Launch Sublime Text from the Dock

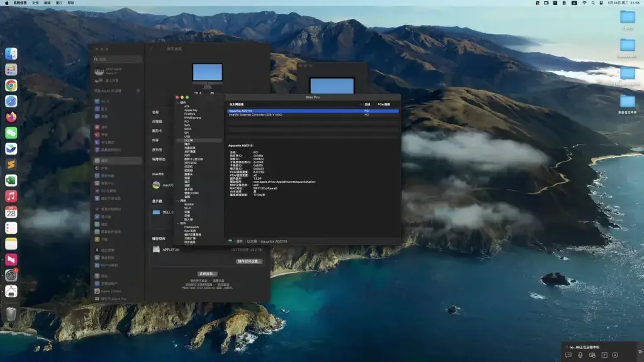click(x=11, y=165)
